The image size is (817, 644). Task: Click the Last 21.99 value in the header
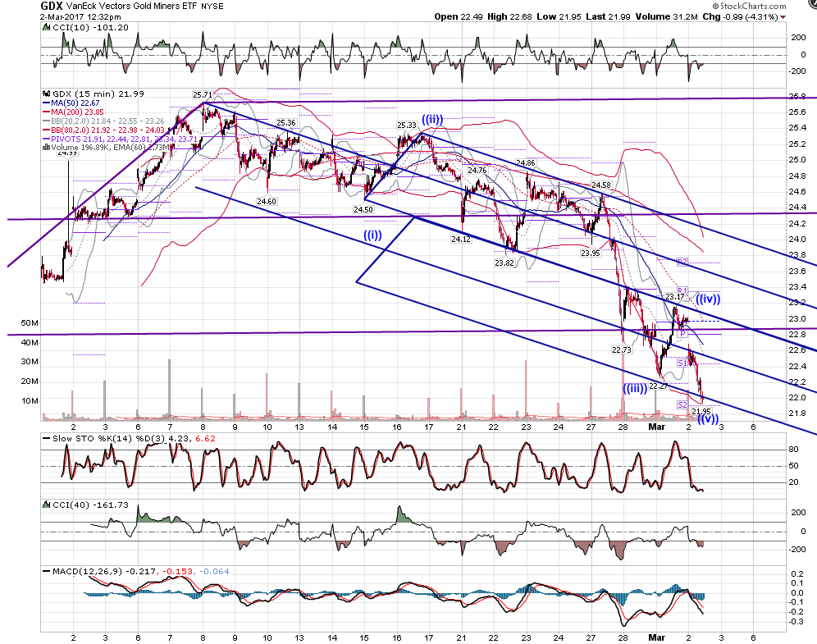point(608,16)
